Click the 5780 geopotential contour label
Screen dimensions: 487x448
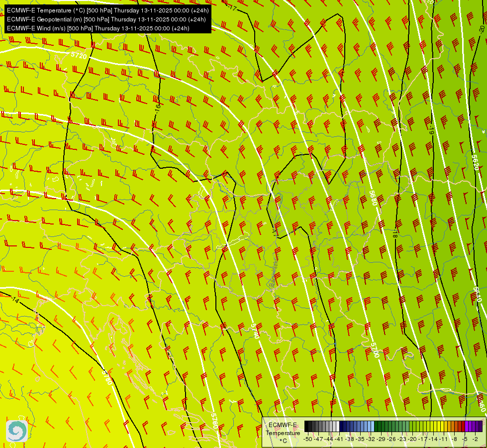tap(107, 377)
